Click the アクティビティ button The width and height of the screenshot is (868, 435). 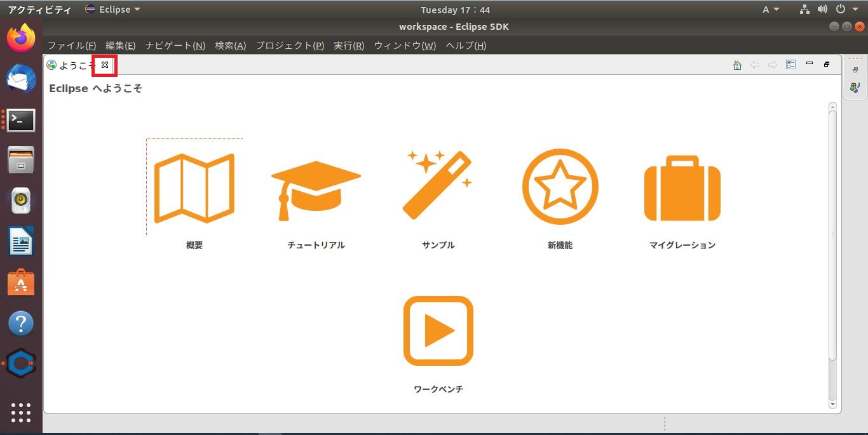pyautogui.click(x=39, y=10)
